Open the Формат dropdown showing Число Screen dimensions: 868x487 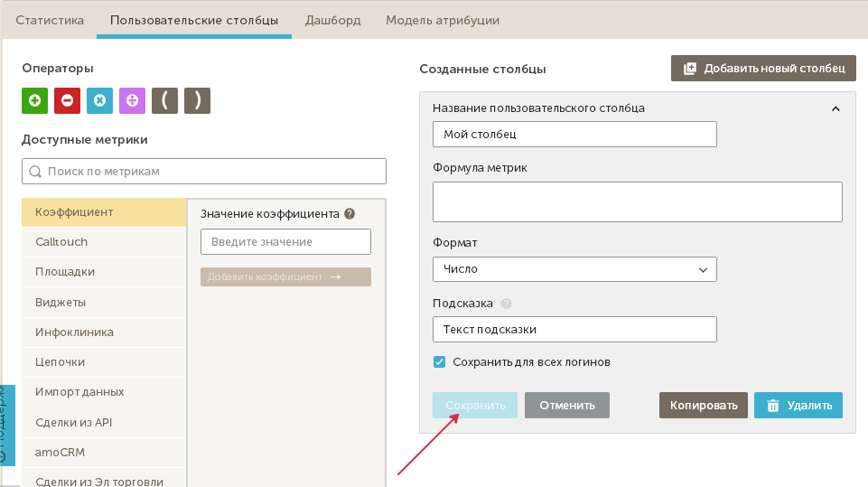(x=574, y=269)
